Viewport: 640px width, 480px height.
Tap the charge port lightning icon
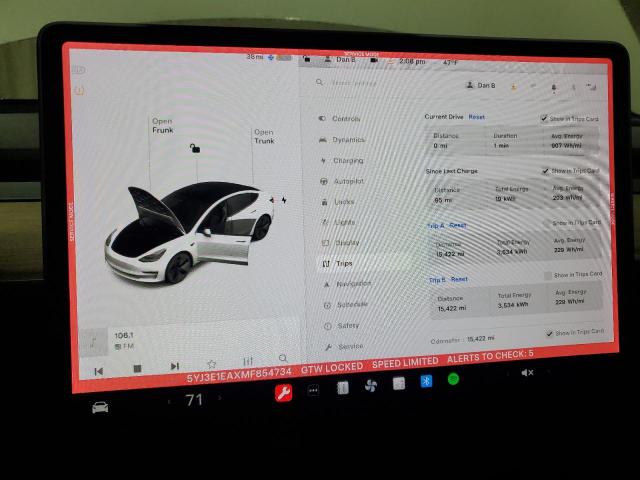(284, 200)
